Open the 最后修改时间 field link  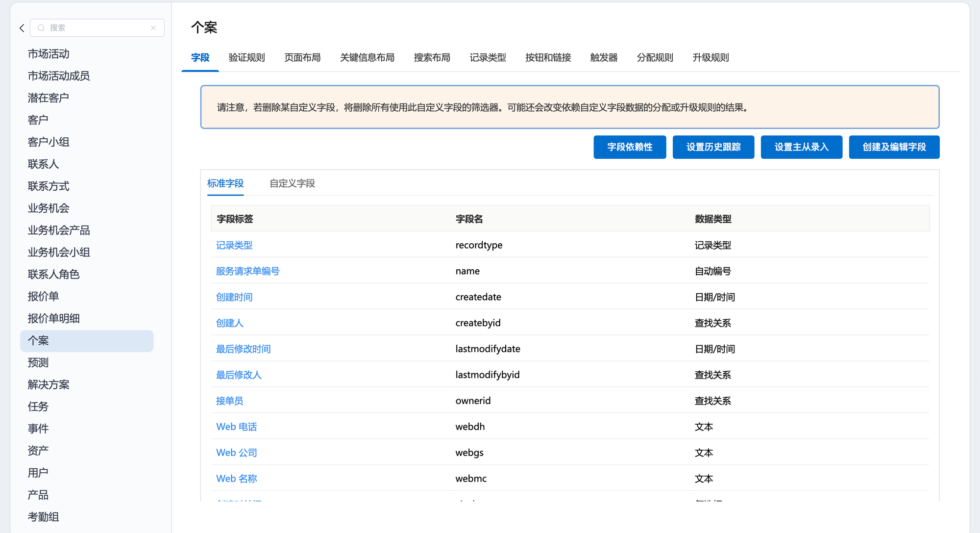(x=243, y=349)
